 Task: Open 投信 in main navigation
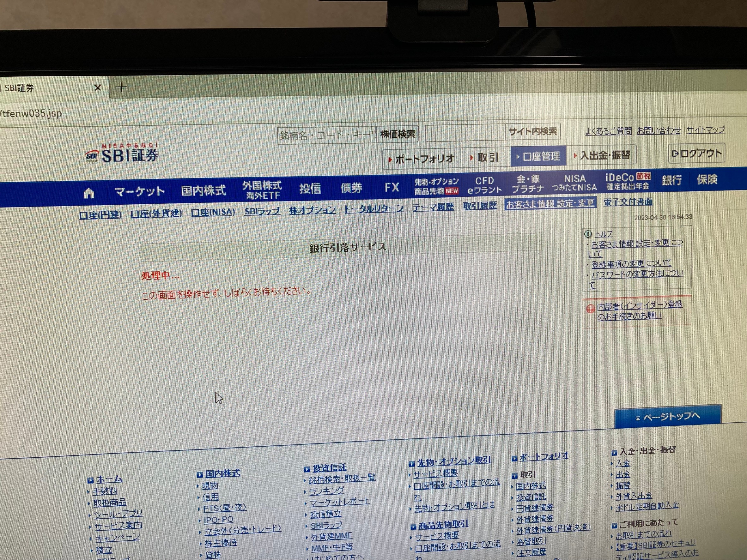click(x=310, y=188)
